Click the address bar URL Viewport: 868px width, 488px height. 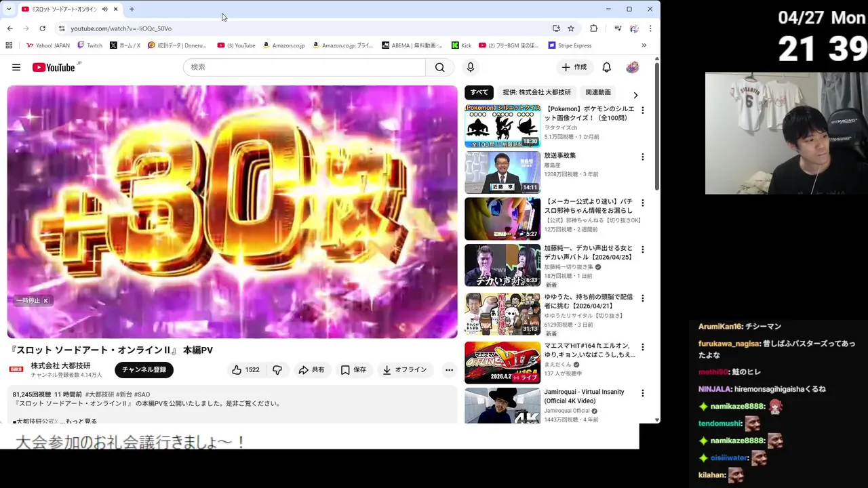coord(121,28)
